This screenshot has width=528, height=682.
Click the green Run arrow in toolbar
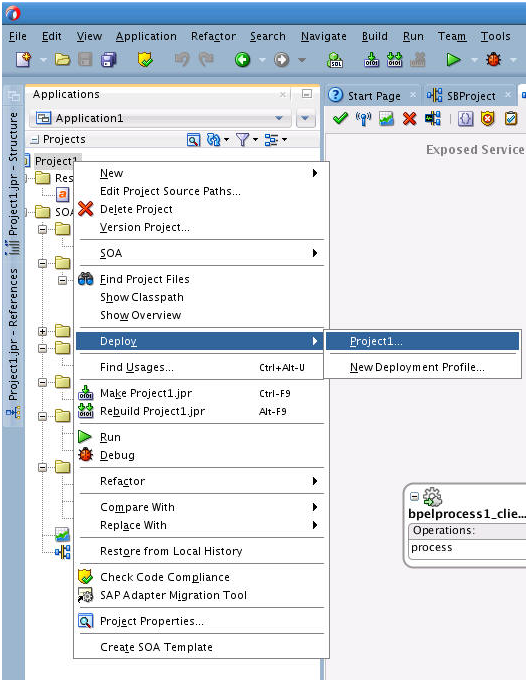point(453,59)
